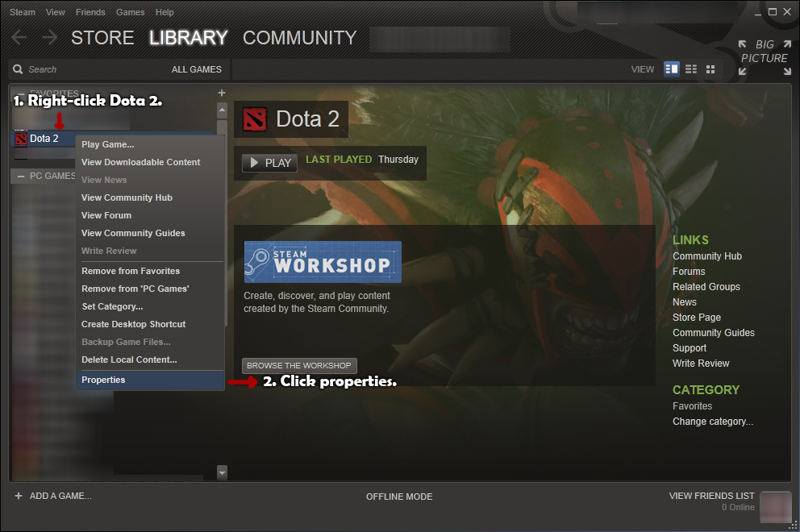Open the Steam Workshop banner
The image size is (800, 532).
tap(323, 262)
